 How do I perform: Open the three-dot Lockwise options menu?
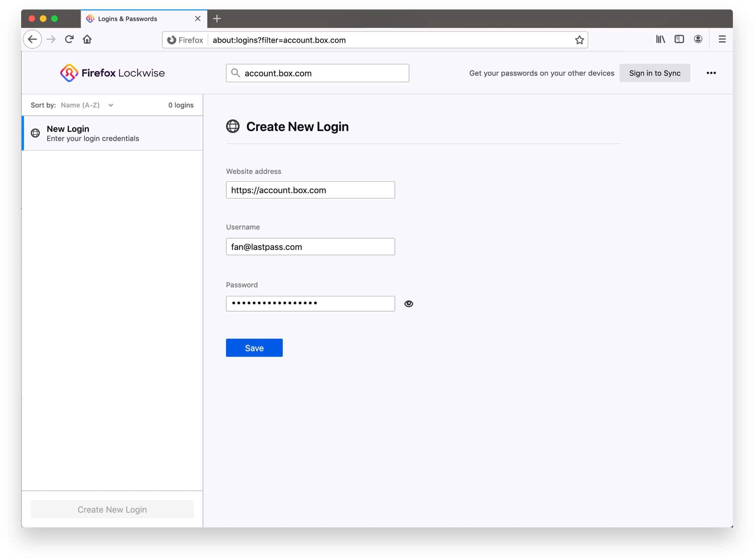pyautogui.click(x=711, y=73)
